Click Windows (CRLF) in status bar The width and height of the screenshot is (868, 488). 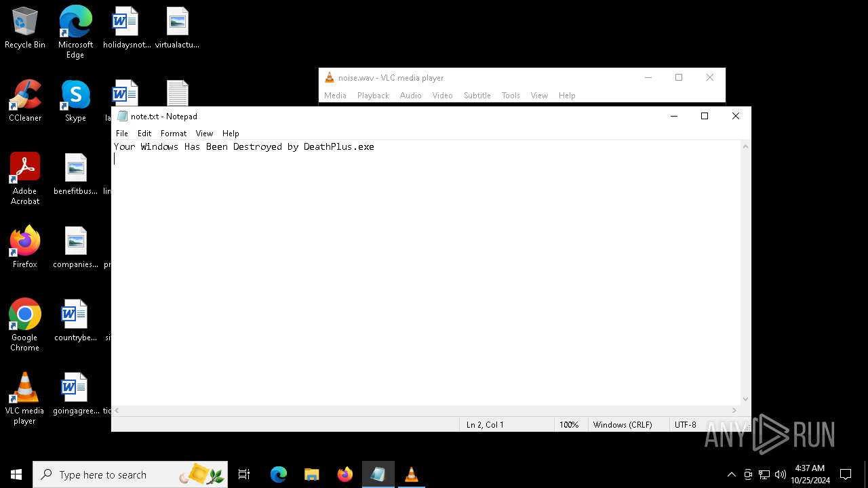tap(623, 425)
